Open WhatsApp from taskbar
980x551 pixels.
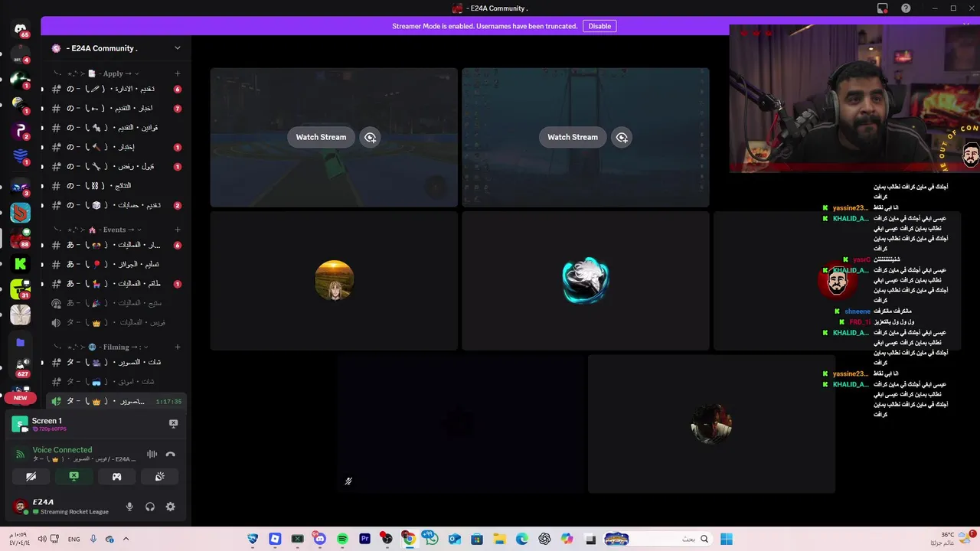click(432, 539)
